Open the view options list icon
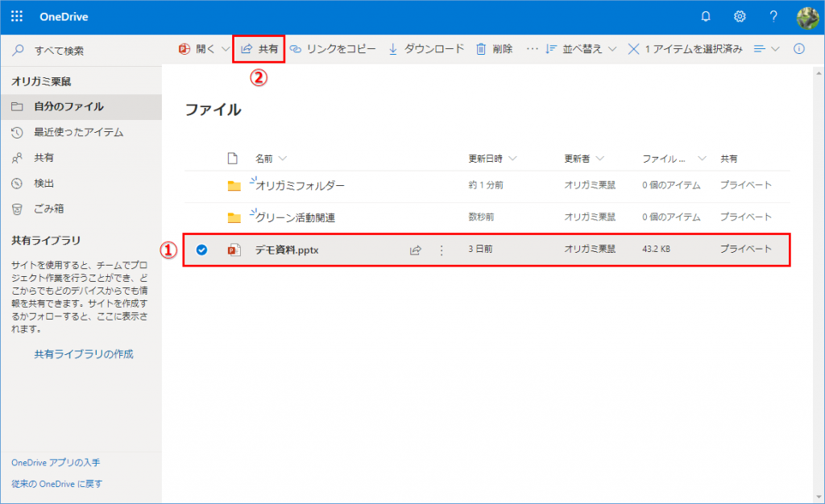 tap(766, 49)
